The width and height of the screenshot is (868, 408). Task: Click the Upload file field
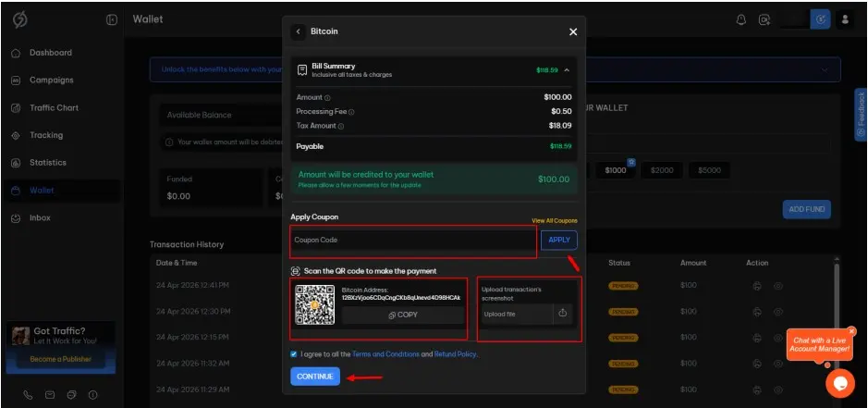(517, 315)
